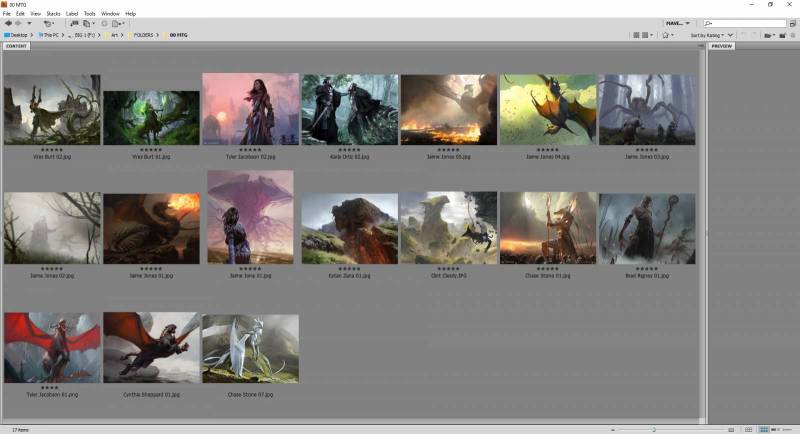Switch to thumbnails view in status bar
800x434 pixels.
pos(765,429)
